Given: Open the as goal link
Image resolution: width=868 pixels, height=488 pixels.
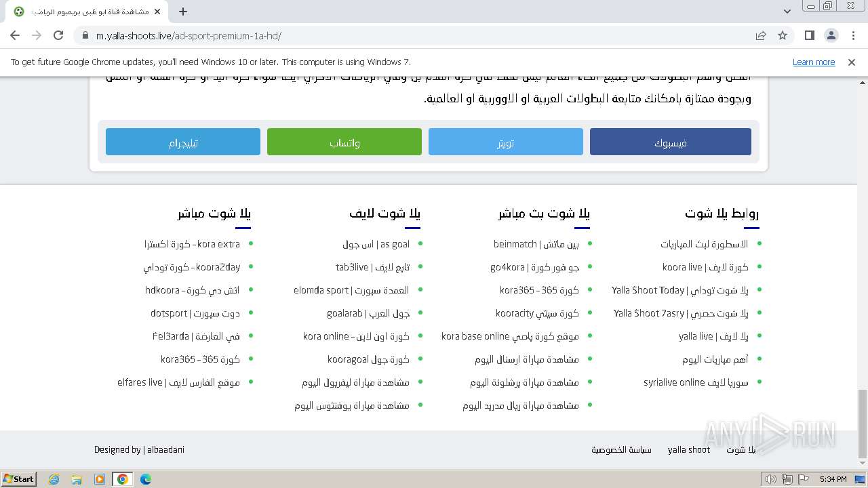Looking at the screenshot, I should pyautogui.click(x=376, y=244).
